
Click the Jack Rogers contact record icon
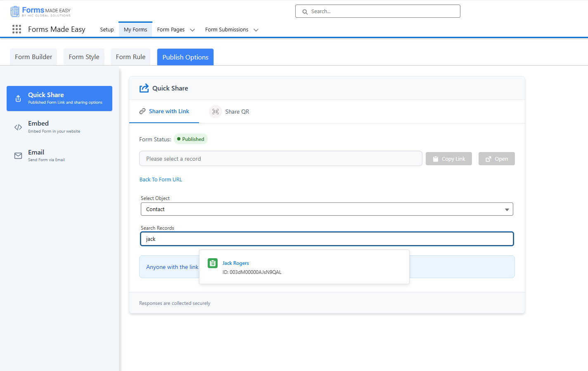[x=213, y=263]
